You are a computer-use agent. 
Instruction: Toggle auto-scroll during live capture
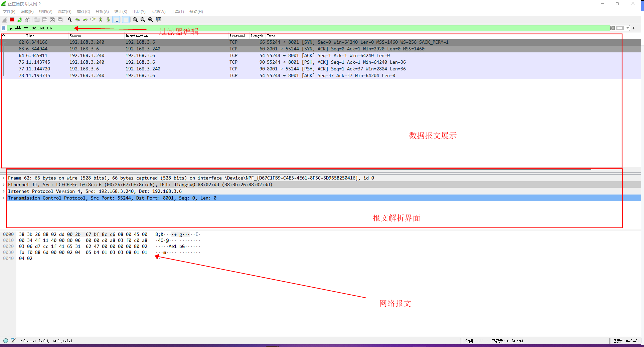coord(116,20)
